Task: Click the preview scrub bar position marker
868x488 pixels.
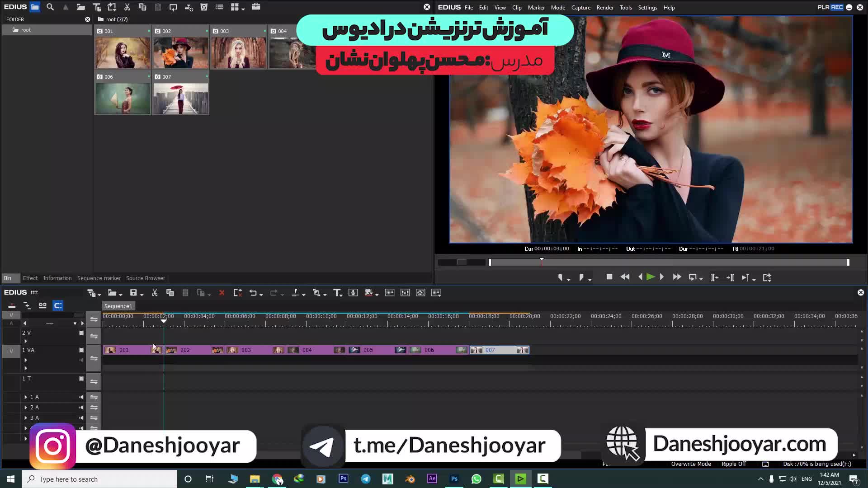Action: coord(542,261)
